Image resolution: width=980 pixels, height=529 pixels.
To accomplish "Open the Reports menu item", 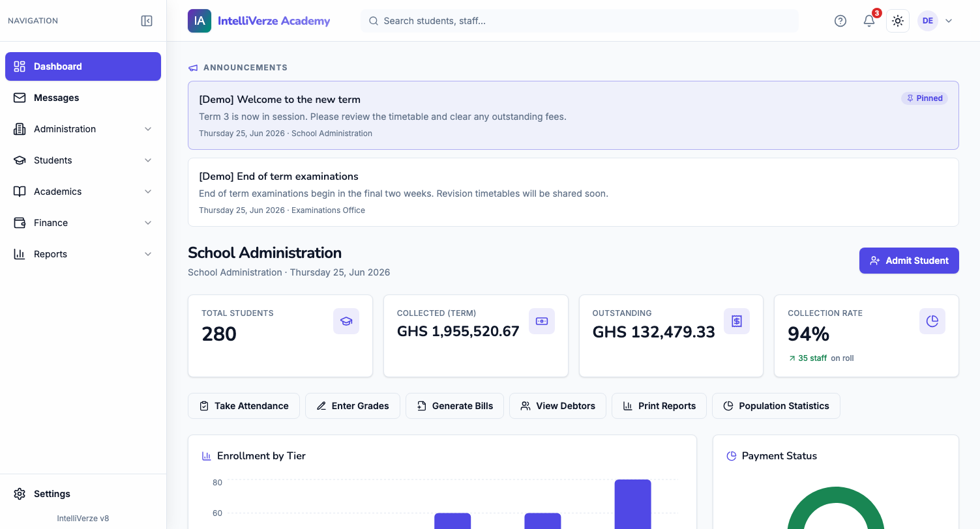I will pyautogui.click(x=83, y=254).
